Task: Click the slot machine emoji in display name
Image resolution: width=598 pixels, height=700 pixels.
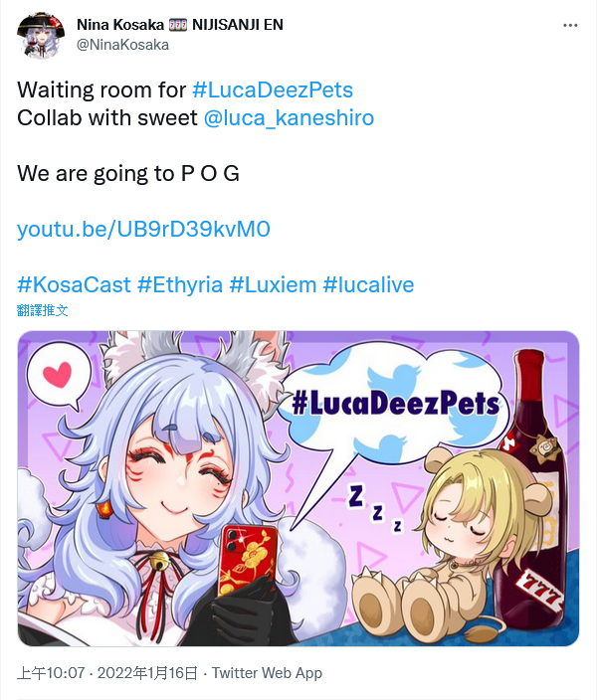Action: coord(178,25)
